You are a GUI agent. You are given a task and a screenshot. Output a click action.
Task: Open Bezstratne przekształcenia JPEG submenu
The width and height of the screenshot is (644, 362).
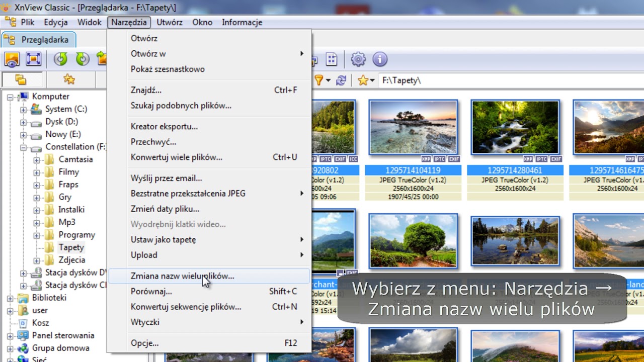tap(209, 193)
